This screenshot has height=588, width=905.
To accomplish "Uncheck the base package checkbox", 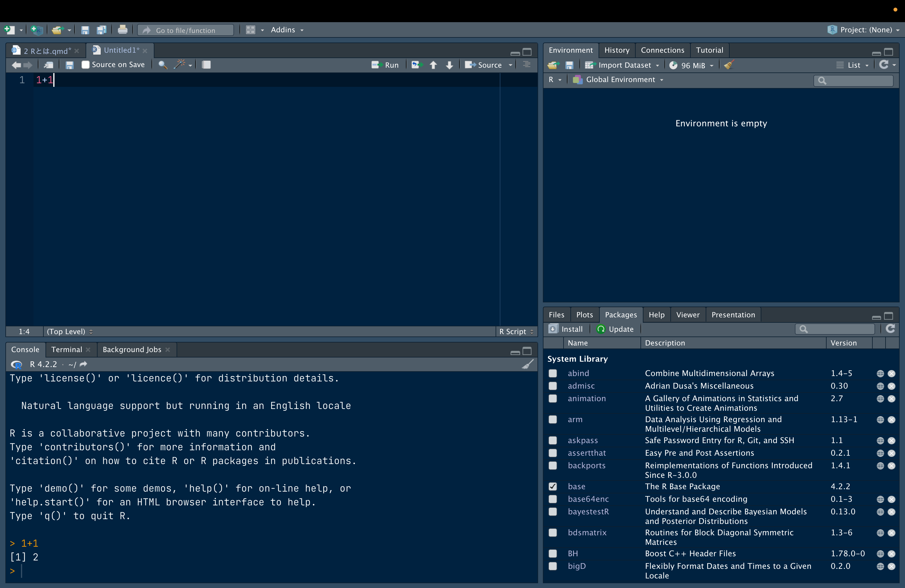I will click(x=553, y=487).
